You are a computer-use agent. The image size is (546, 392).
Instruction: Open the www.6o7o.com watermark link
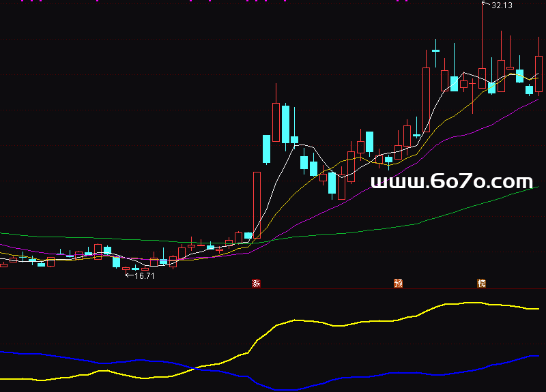click(451, 181)
